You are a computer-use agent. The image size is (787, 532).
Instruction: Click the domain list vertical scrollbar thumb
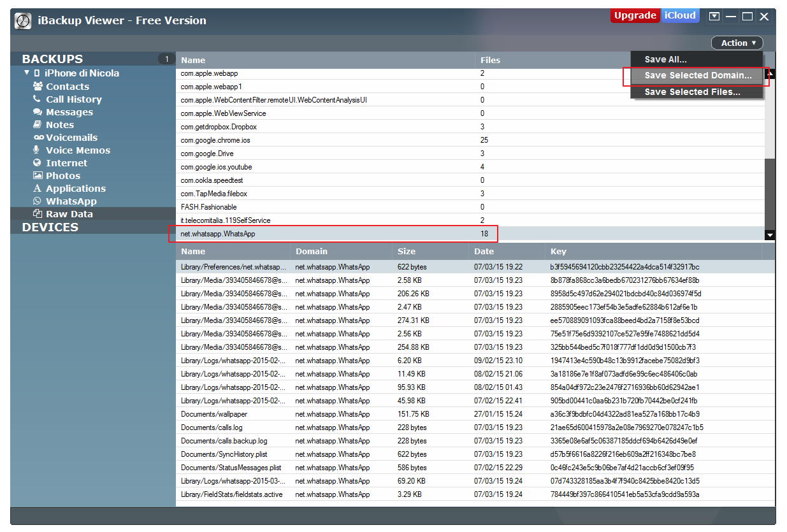click(x=770, y=194)
